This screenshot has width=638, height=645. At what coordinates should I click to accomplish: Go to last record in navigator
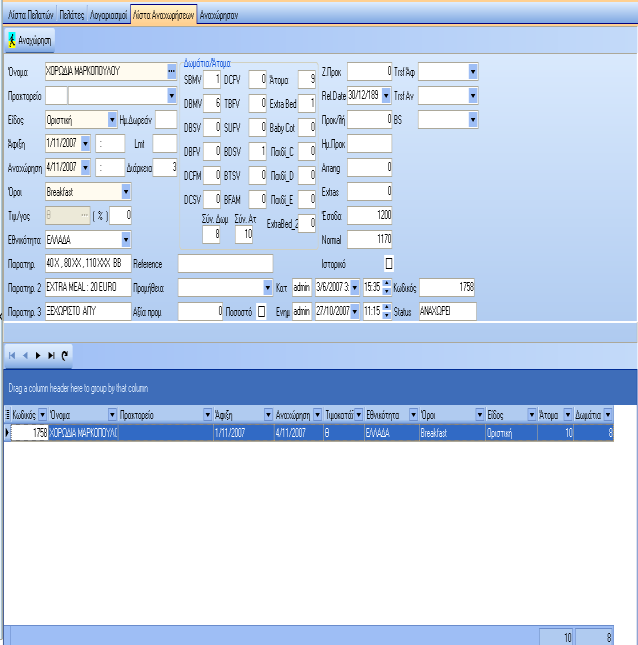[51, 355]
